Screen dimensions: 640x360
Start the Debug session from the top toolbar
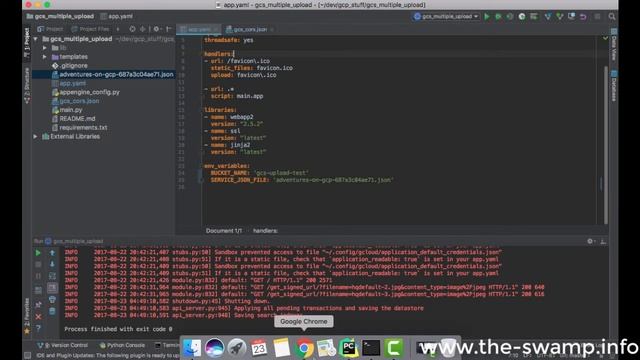tap(498, 17)
